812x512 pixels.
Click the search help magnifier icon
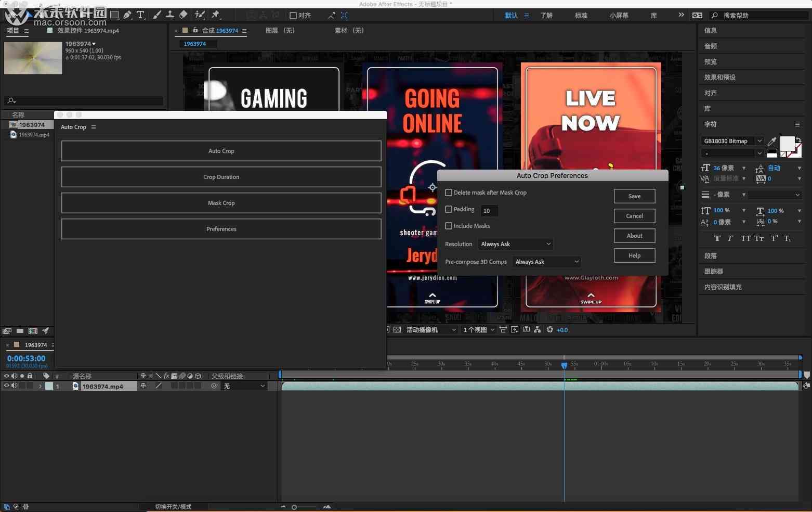pyautogui.click(x=715, y=16)
